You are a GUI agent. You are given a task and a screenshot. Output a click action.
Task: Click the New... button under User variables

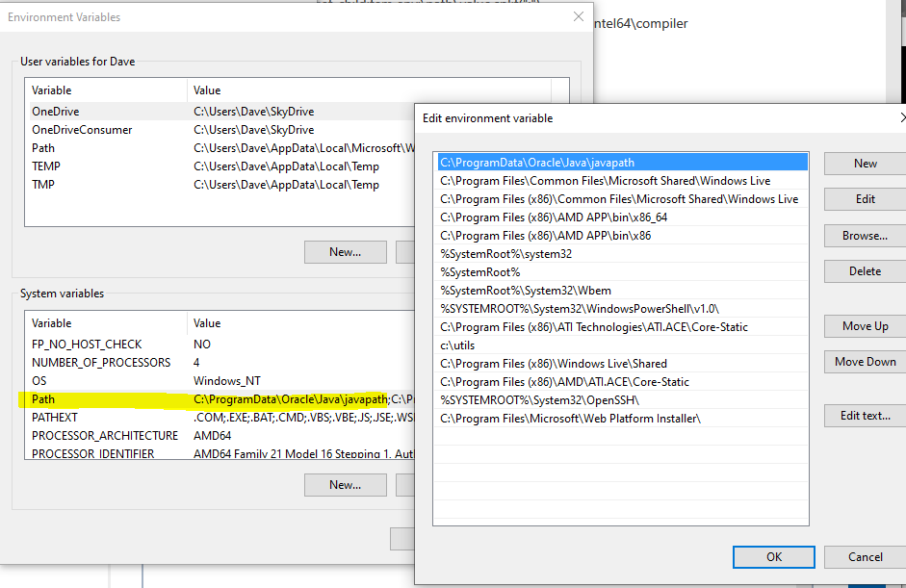tap(346, 252)
